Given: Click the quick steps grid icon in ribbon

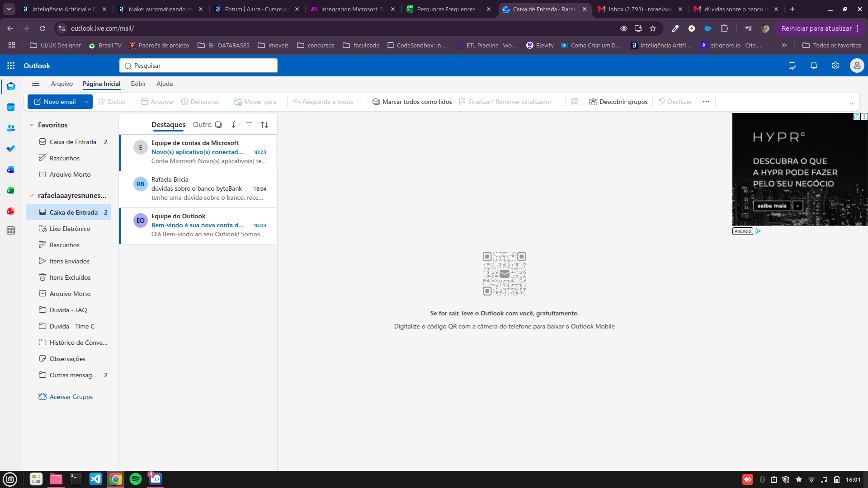Looking at the screenshot, I should pos(575,102).
